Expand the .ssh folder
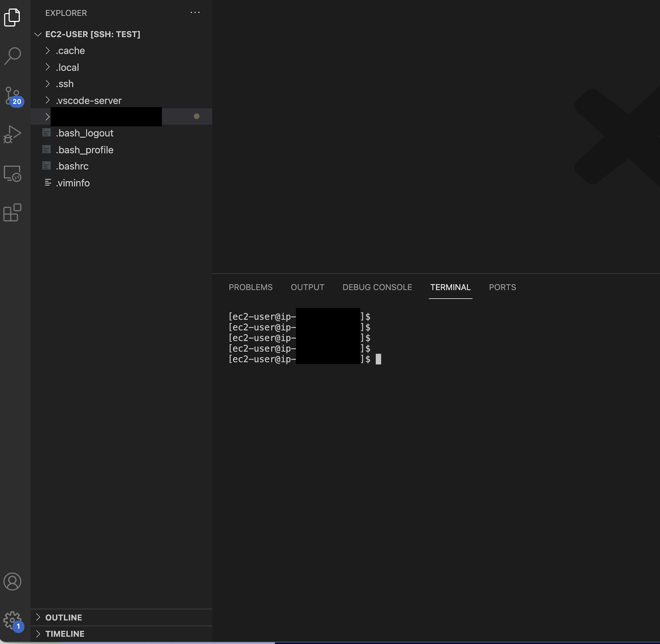Image resolution: width=660 pixels, height=644 pixels. coord(121,84)
